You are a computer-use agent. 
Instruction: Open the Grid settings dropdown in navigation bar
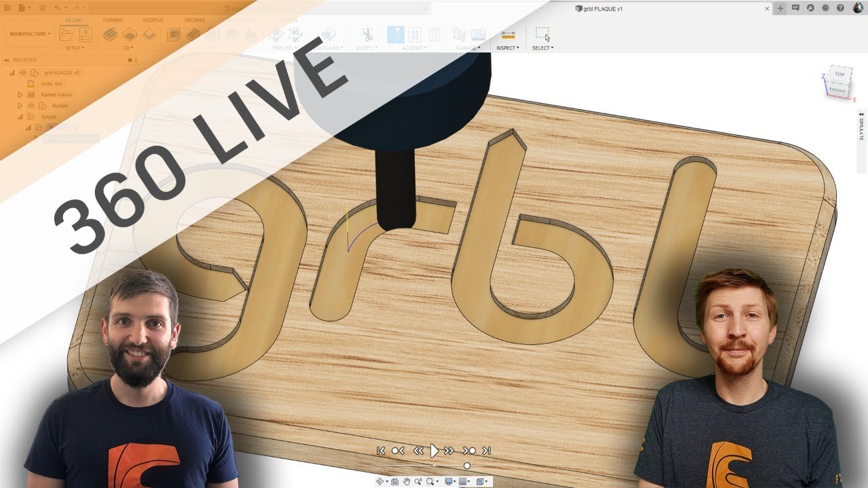point(465,481)
